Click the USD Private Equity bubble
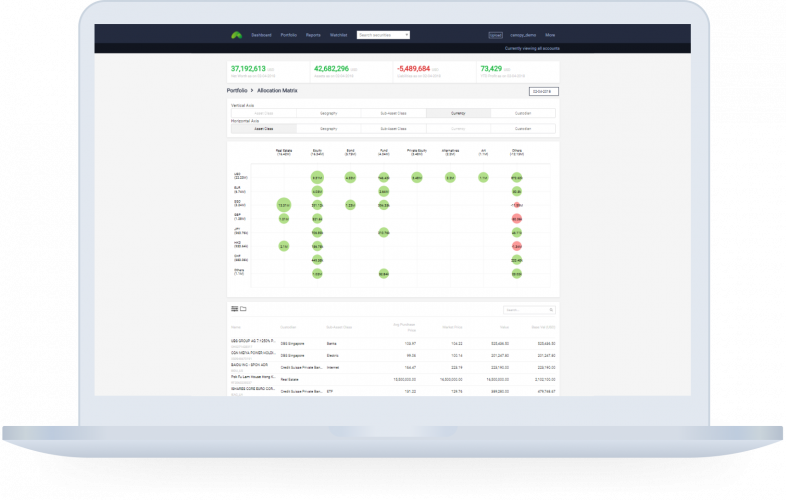 (x=417, y=178)
